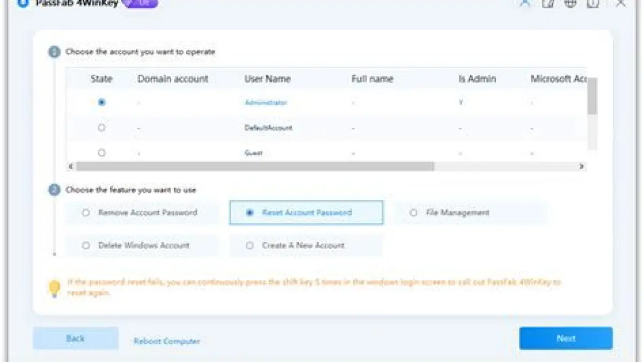Click the Reboot Computer link
Screen dimensions: 644x362
point(166,341)
